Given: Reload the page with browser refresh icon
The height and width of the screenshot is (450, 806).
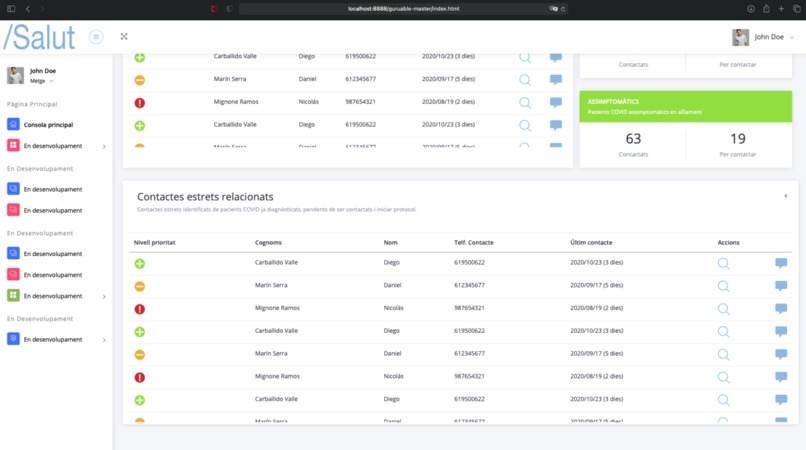Looking at the screenshot, I should (x=563, y=9).
